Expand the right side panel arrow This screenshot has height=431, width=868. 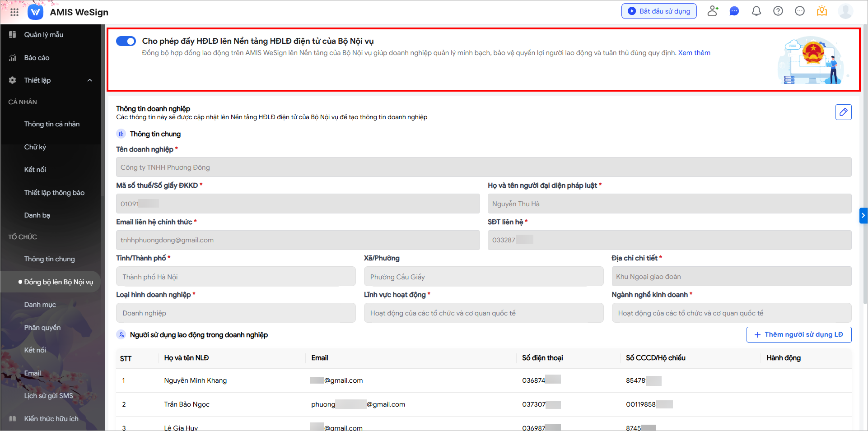point(863,216)
